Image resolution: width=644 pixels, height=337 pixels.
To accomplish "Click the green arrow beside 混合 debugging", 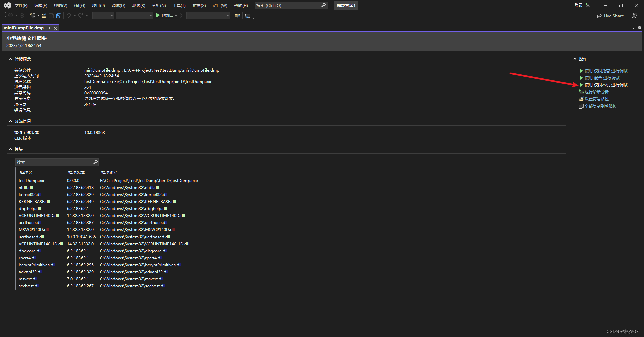I will (x=581, y=78).
